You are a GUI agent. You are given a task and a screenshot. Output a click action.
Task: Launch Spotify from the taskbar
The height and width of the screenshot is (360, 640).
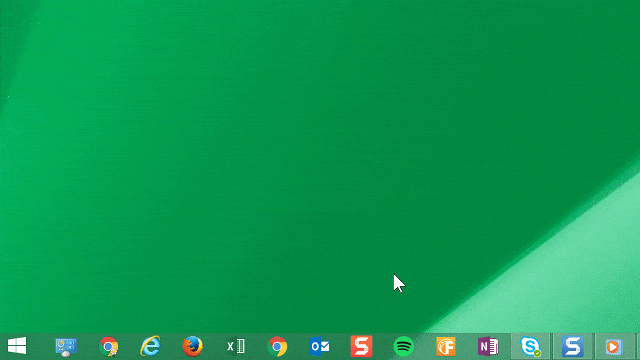pos(404,347)
